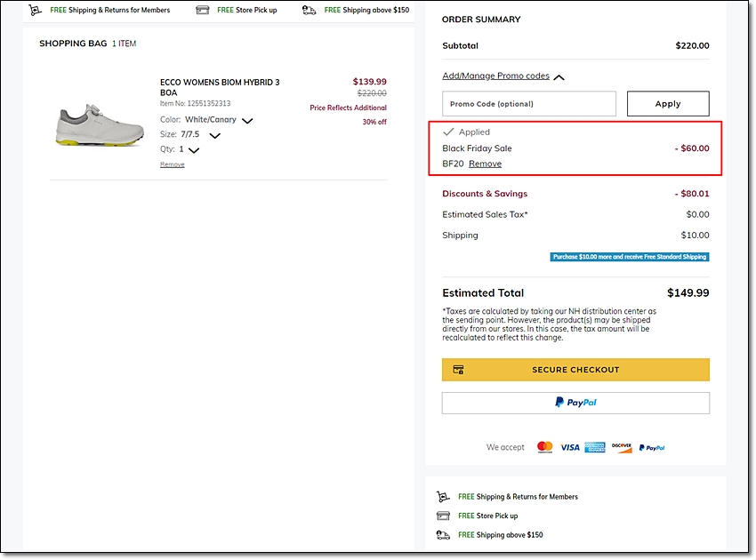The width and height of the screenshot is (756, 560).
Task: Open the Color White/Canary dropdown
Action: [x=247, y=121]
